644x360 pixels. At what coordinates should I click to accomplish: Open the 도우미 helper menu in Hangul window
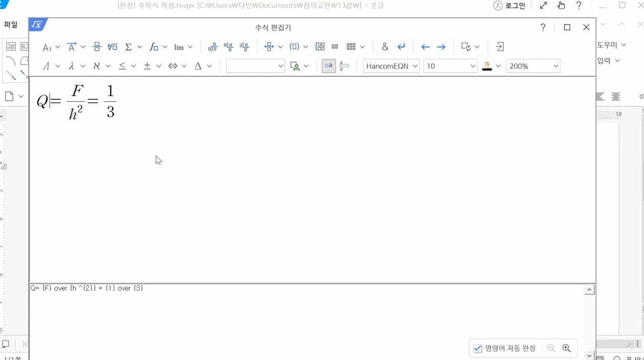pos(612,45)
